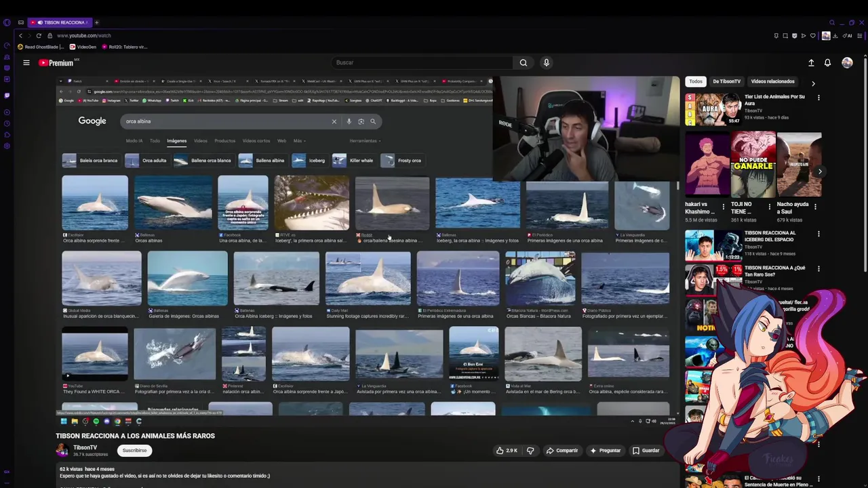Image resolution: width=868 pixels, height=488 pixels.
Task: Open the ad blocker shield icon
Action: point(794,35)
